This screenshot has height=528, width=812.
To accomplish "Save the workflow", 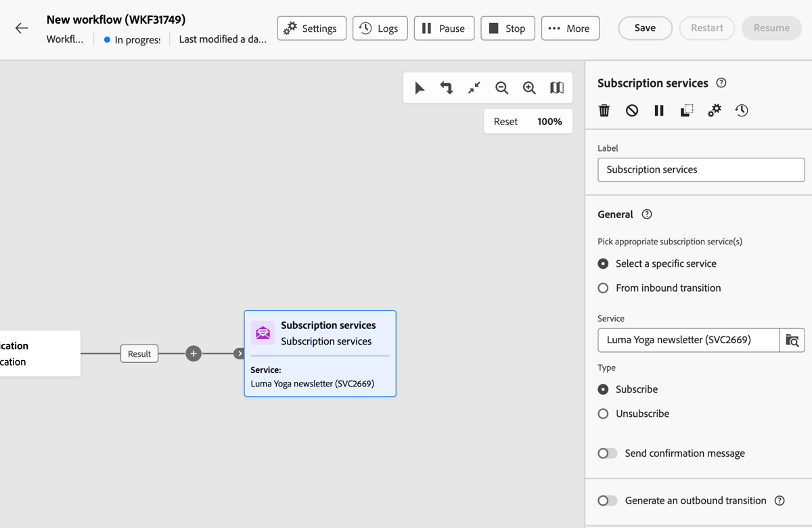I will point(644,28).
